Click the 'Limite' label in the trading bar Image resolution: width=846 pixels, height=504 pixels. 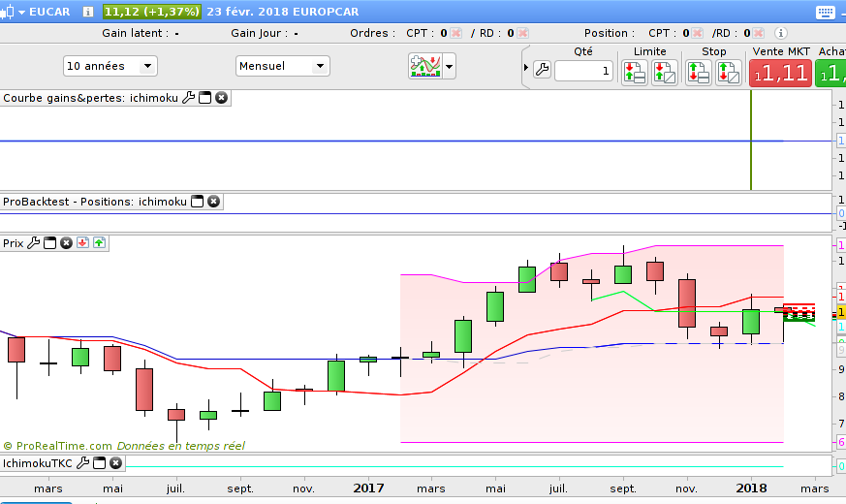[x=649, y=51]
